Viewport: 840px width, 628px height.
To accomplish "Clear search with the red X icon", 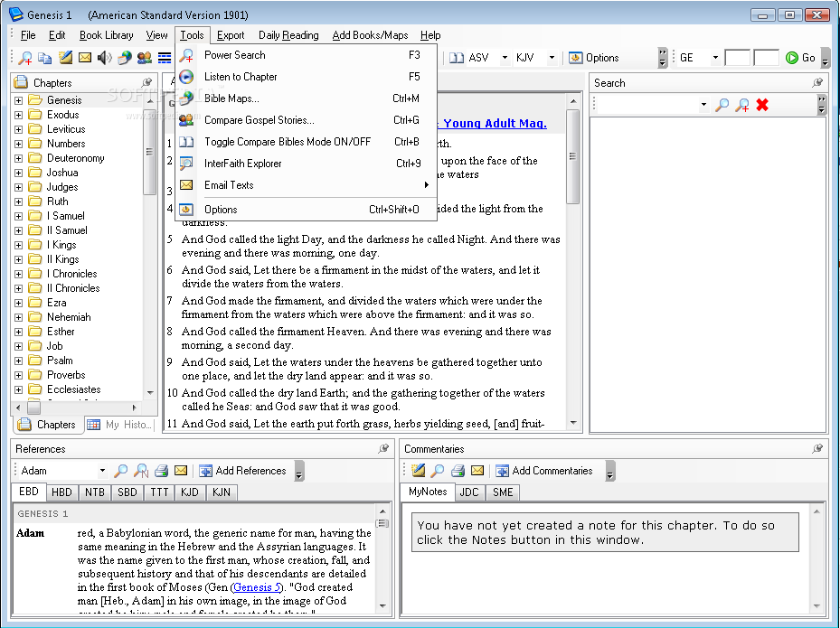I will (x=762, y=105).
